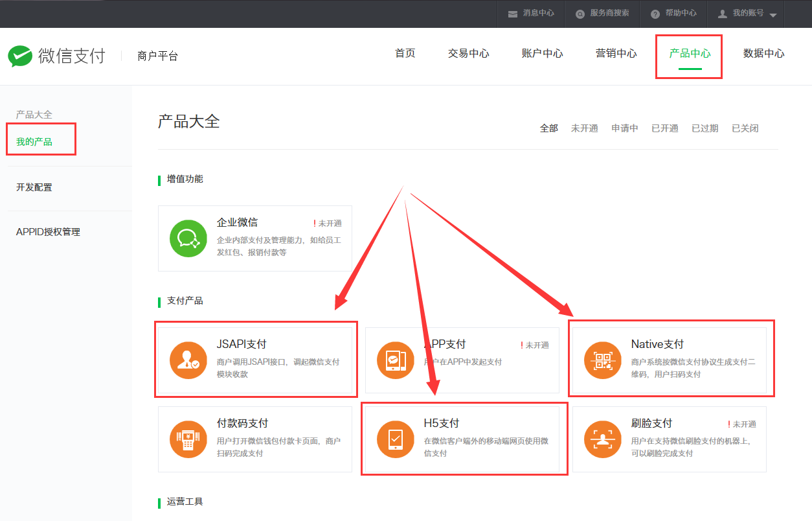This screenshot has height=521, width=812.
Task: Click the JSAPI支付 product icon
Action: point(188,360)
